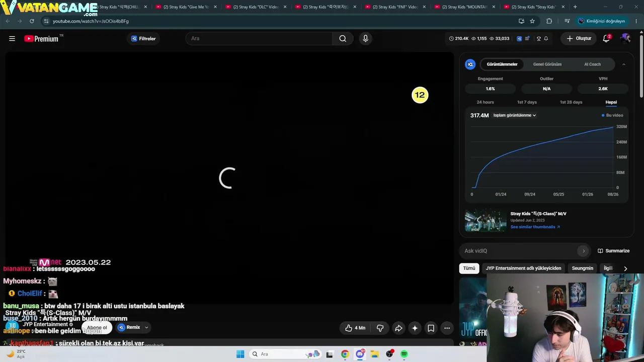Image resolution: width=644 pixels, height=362 pixels.
Task: Open the vidIQ trophy icon
Action: pyautogui.click(x=539, y=39)
